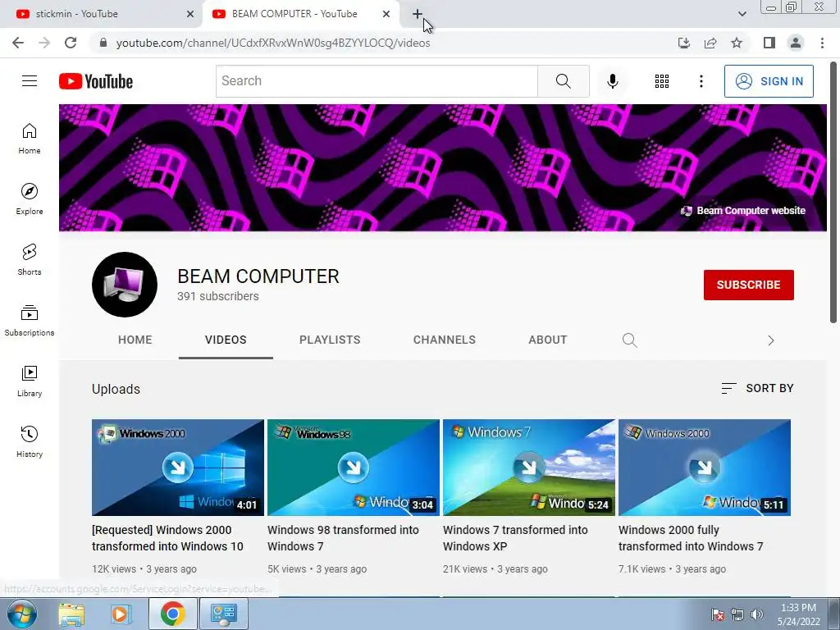Image resolution: width=840 pixels, height=630 pixels.
Task: Click the BEAM COMPUTER channel name
Action: 258,276
